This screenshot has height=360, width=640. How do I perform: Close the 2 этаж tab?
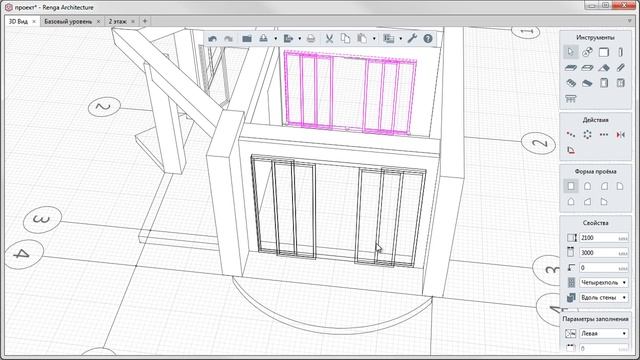pyautogui.click(x=133, y=21)
